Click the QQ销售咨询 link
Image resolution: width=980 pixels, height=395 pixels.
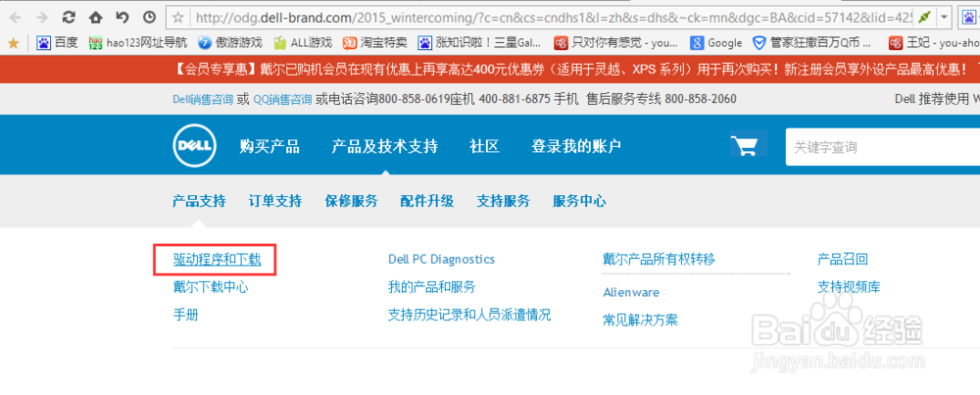tap(282, 99)
